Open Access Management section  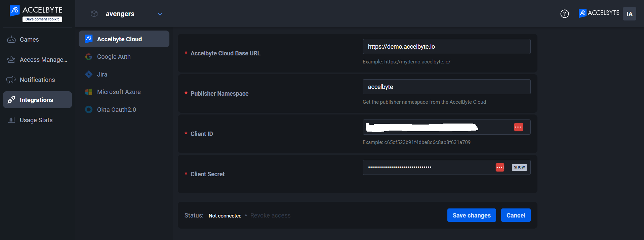[37, 60]
